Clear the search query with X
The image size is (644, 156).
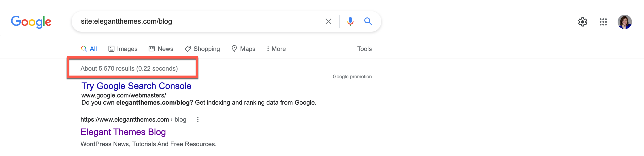click(x=328, y=21)
